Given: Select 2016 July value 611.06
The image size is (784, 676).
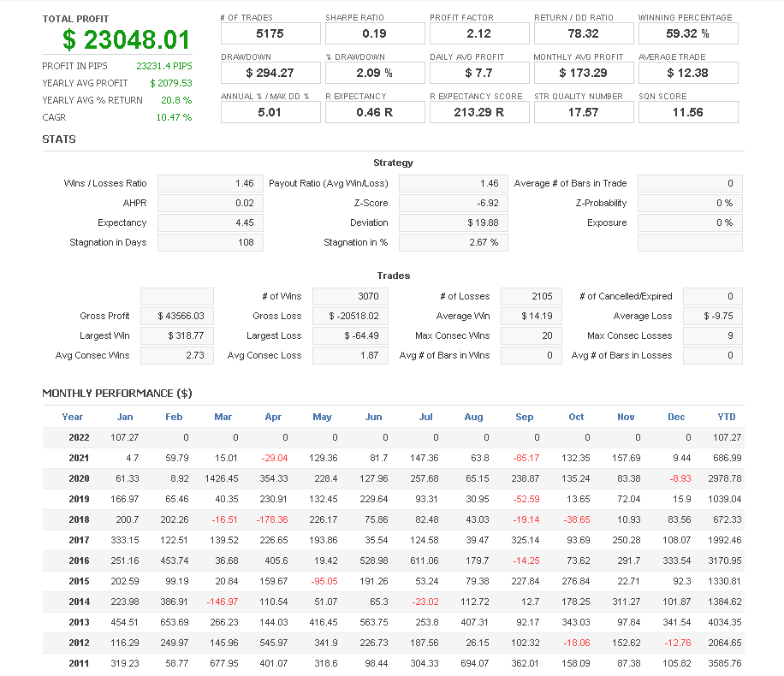Looking at the screenshot, I should [425, 561].
